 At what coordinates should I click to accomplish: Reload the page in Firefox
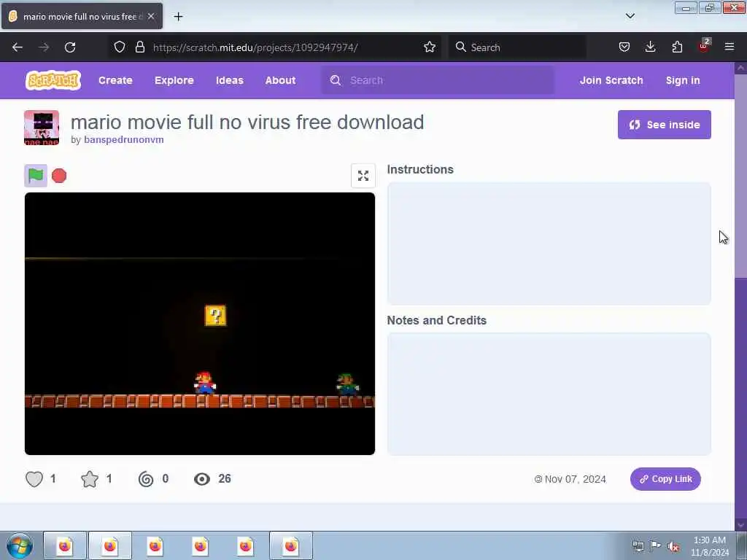[x=70, y=47]
